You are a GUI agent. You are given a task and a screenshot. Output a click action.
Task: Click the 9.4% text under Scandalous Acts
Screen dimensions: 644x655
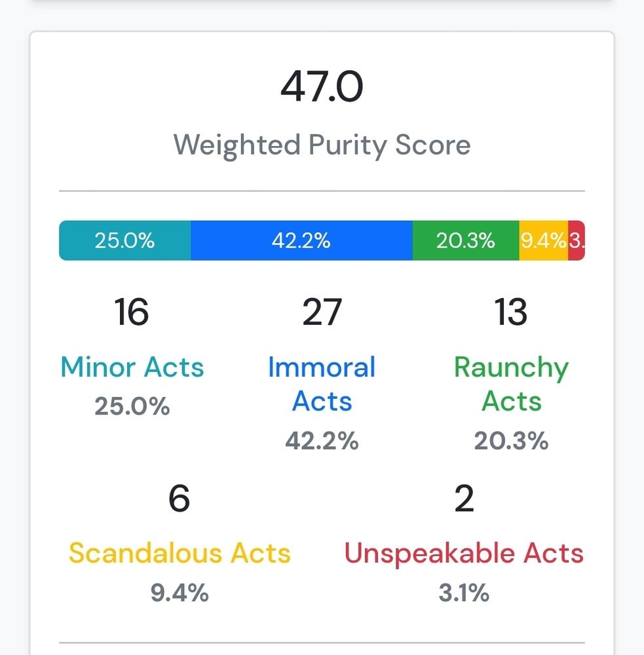pos(180,593)
